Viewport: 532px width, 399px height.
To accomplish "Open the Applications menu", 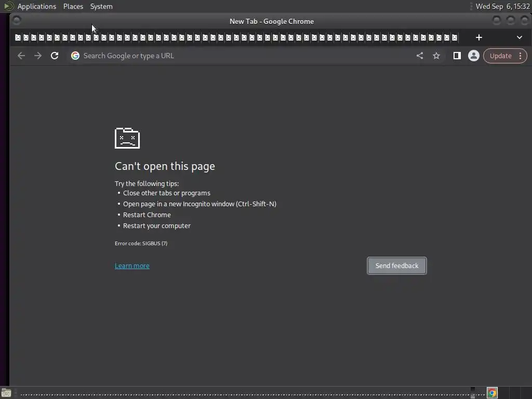I will point(37,6).
